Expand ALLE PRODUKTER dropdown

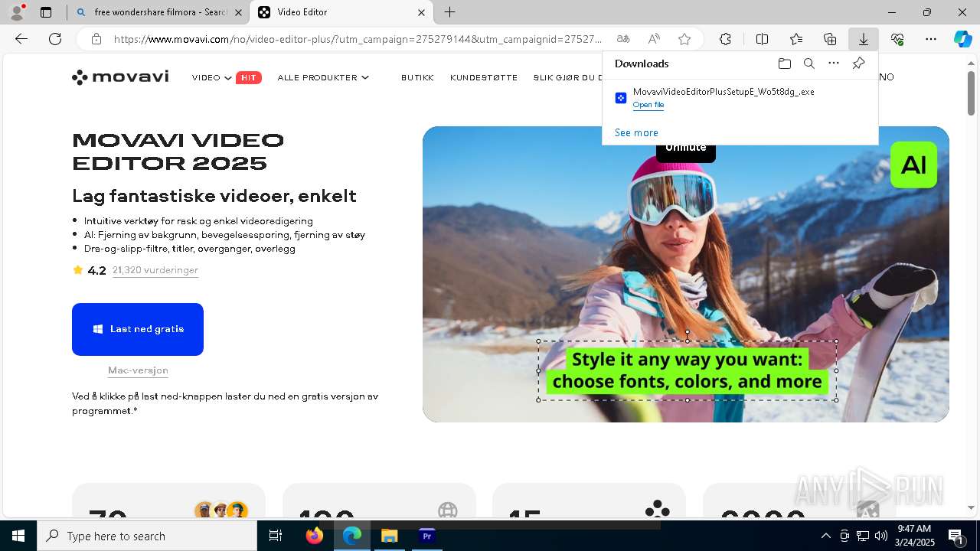click(x=323, y=77)
